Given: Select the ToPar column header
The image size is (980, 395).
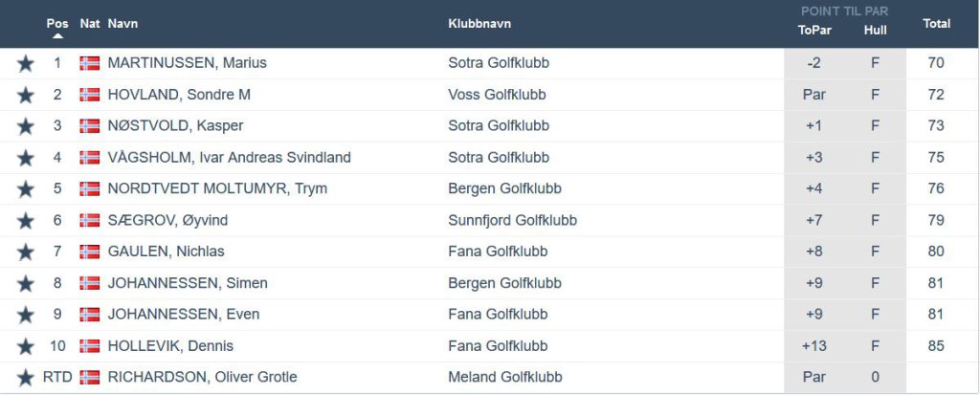Looking at the screenshot, I should [814, 30].
